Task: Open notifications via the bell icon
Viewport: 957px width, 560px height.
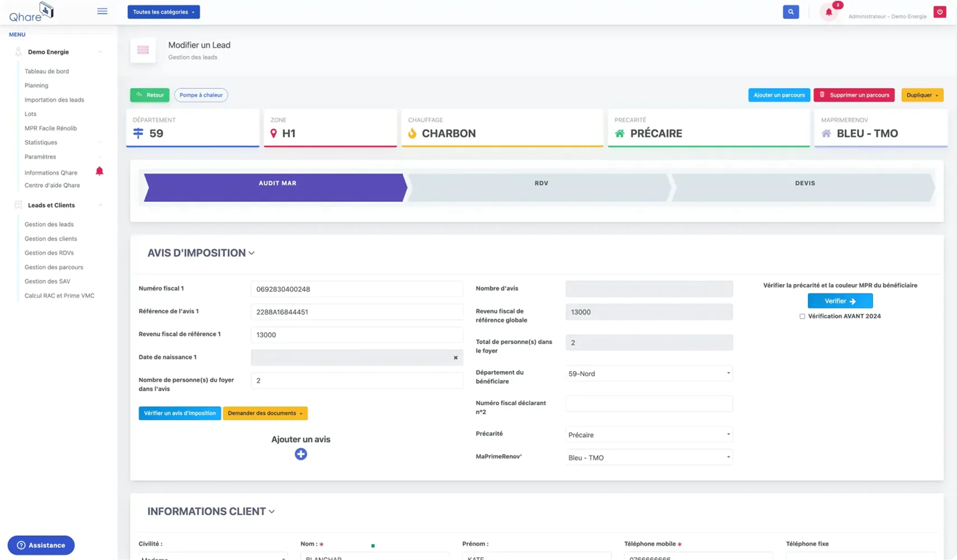Action: pos(828,12)
